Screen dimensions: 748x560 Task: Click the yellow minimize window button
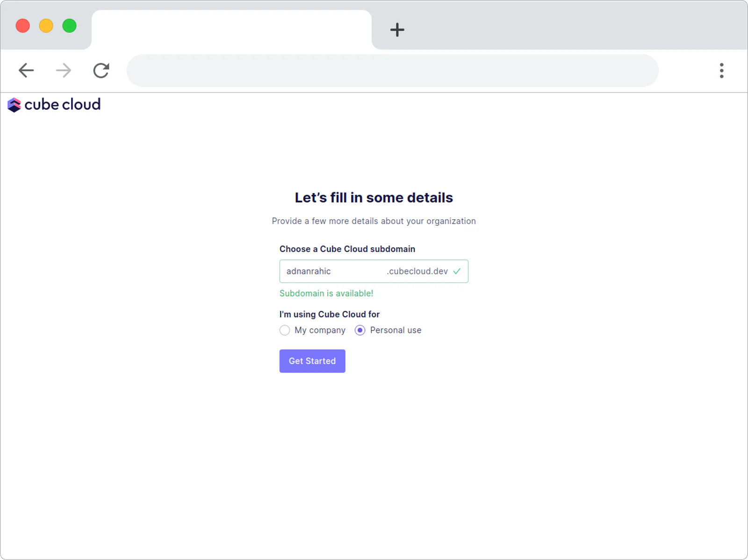pos(46,26)
